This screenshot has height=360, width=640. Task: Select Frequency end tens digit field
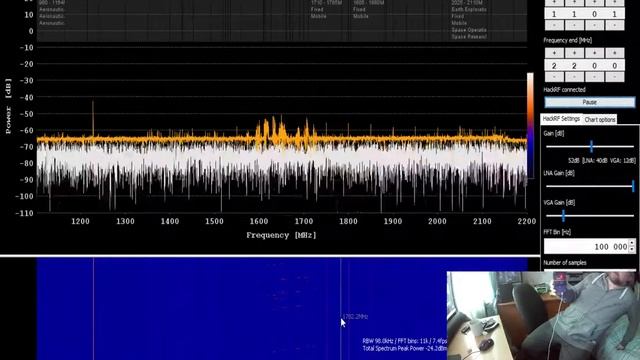pos(594,65)
